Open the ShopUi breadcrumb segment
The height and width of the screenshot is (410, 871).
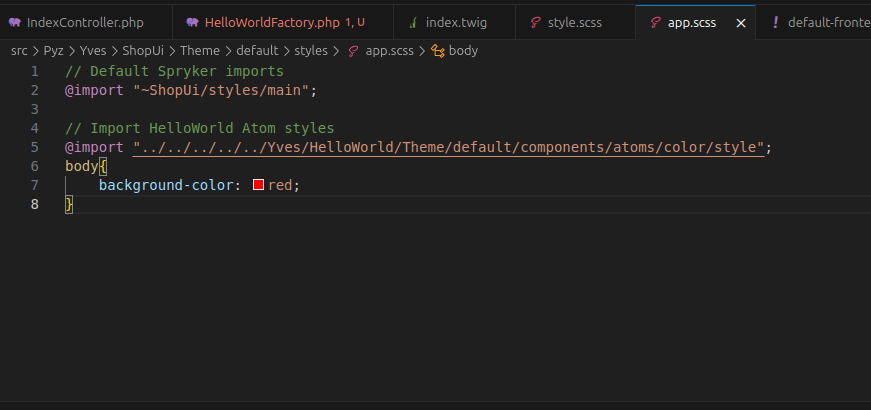143,51
